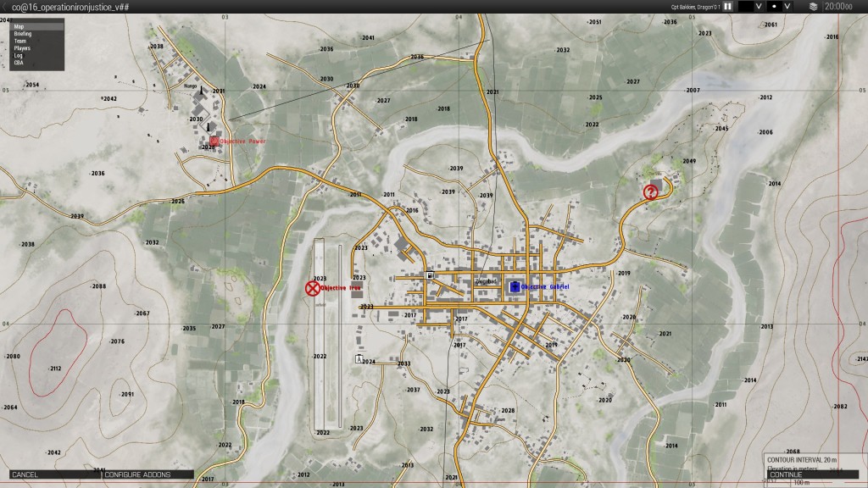Open CONFIGURE ADDONS
Image resolution: width=868 pixels, height=488 pixels.
pos(147,474)
